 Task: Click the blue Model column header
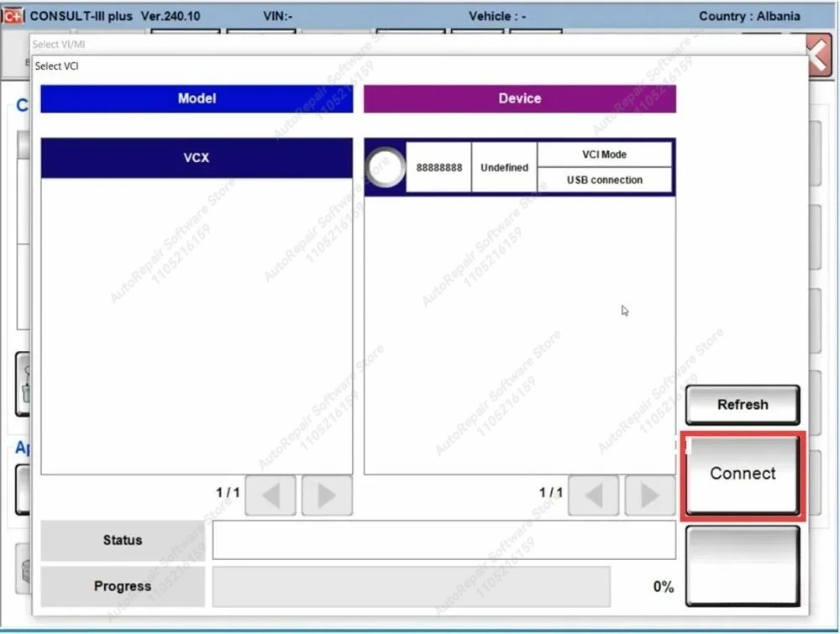196,98
